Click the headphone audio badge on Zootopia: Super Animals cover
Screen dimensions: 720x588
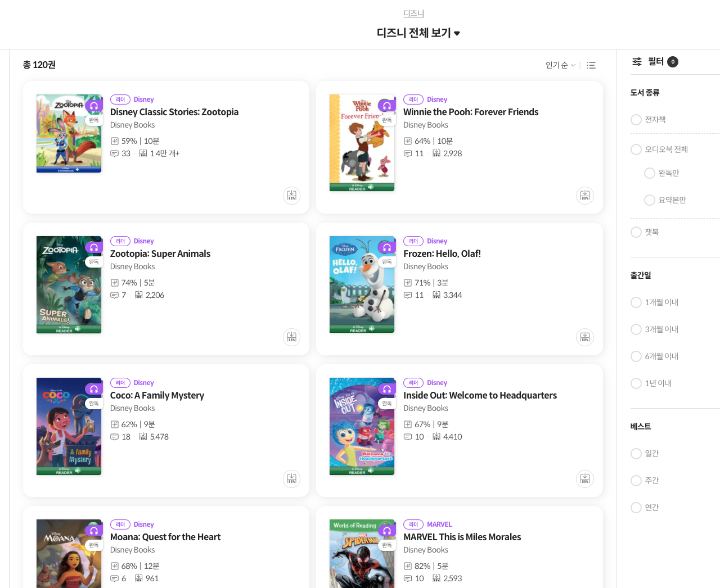94,247
